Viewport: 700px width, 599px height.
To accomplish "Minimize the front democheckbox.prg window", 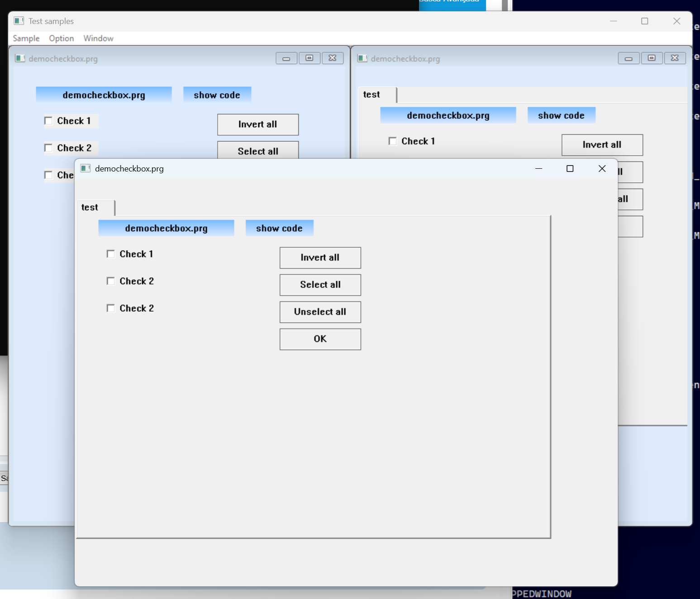I will (538, 168).
